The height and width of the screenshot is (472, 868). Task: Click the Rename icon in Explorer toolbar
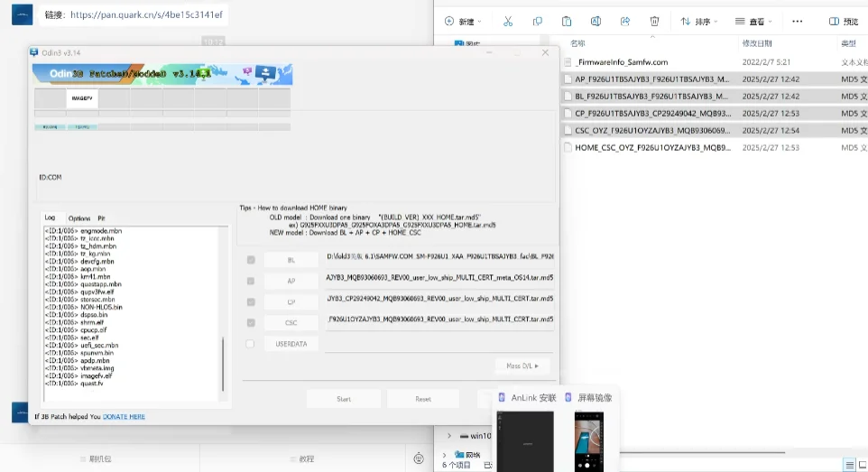(596, 22)
